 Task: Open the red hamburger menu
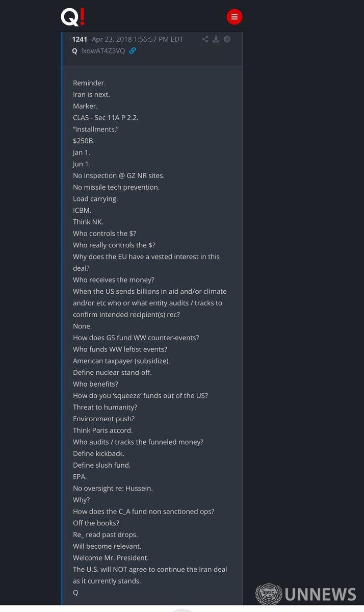234,17
